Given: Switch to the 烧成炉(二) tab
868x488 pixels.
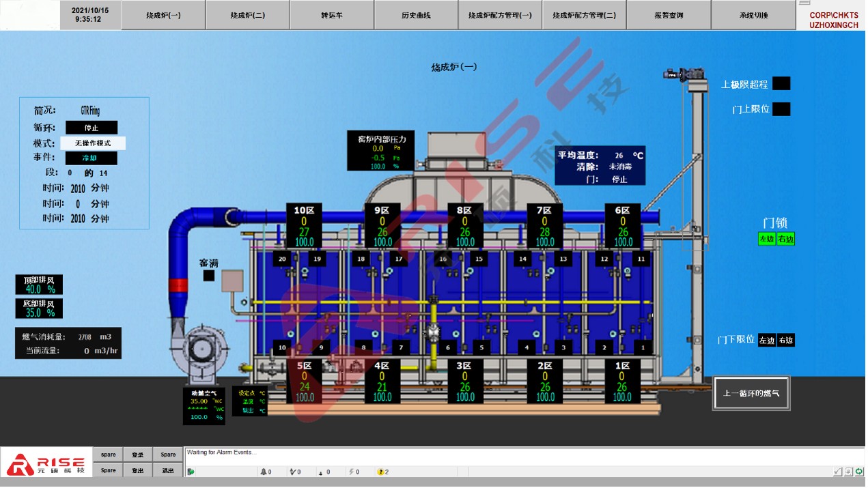Looking at the screenshot, I should point(247,15).
